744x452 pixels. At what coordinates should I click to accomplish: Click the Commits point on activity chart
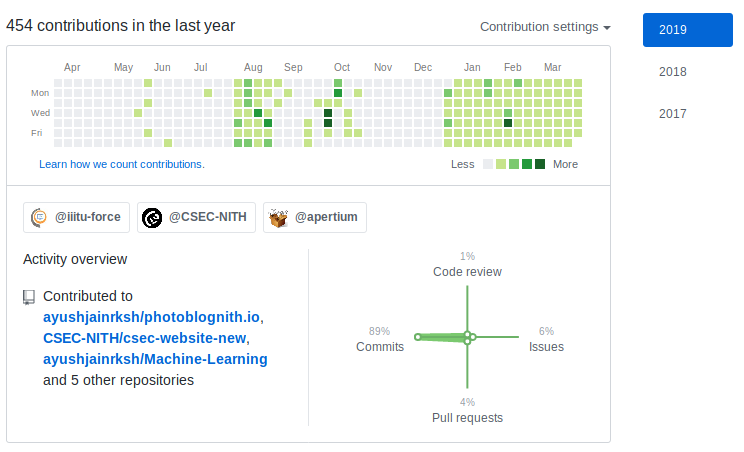coord(418,337)
